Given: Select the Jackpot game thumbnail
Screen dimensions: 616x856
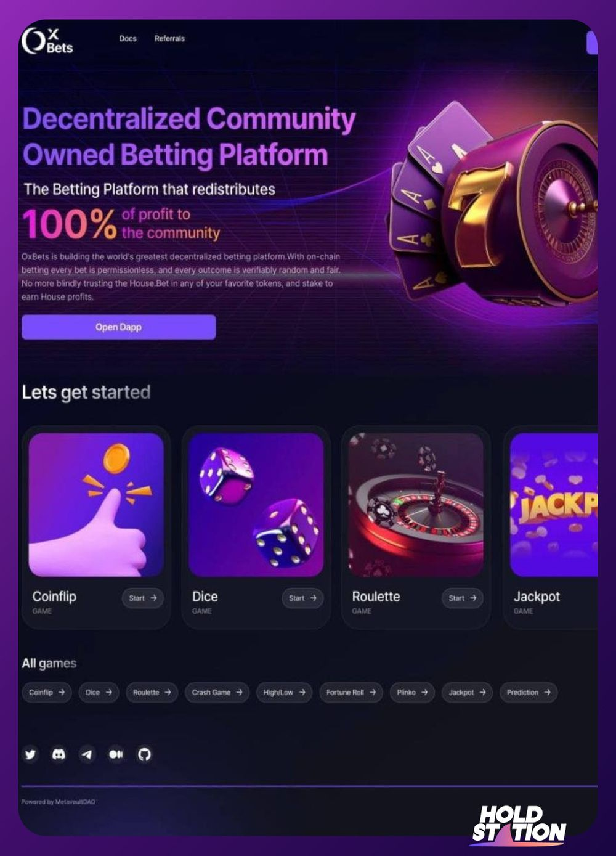Looking at the screenshot, I should coord(554,505).
